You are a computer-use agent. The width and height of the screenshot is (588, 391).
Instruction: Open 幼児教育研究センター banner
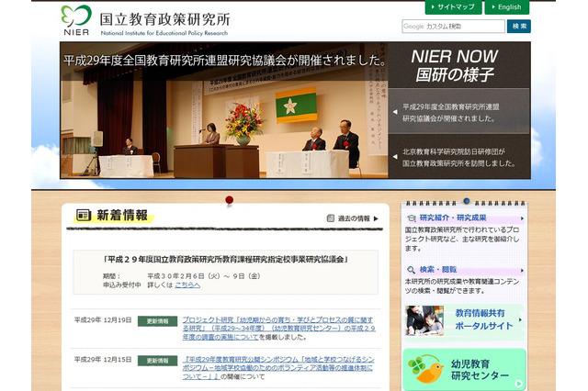coord(464,370)
